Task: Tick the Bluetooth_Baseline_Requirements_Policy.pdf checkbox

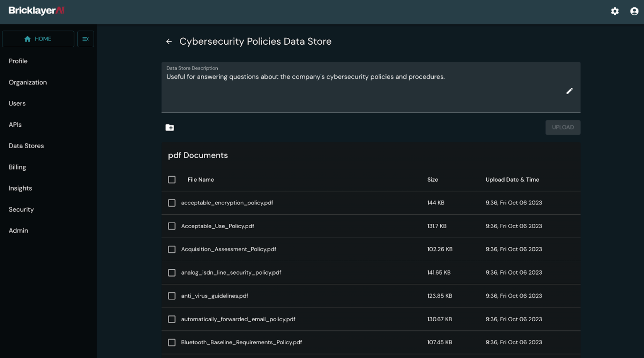Action: [172, 343]
